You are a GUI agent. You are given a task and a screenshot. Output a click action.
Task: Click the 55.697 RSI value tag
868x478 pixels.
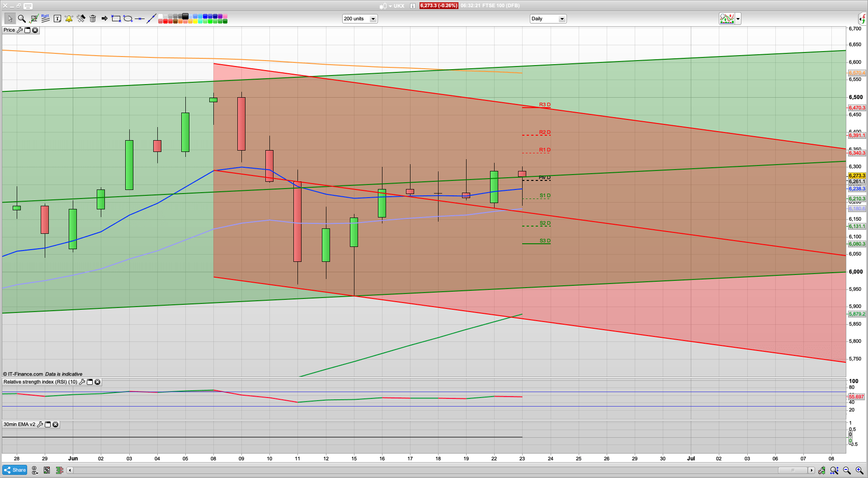point(856,397)
